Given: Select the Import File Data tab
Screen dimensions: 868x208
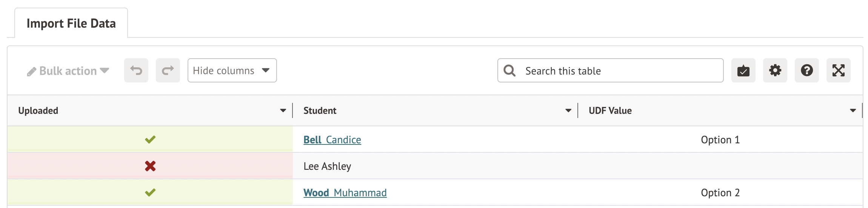Looking at the screenshot, I should pos(71,23).
